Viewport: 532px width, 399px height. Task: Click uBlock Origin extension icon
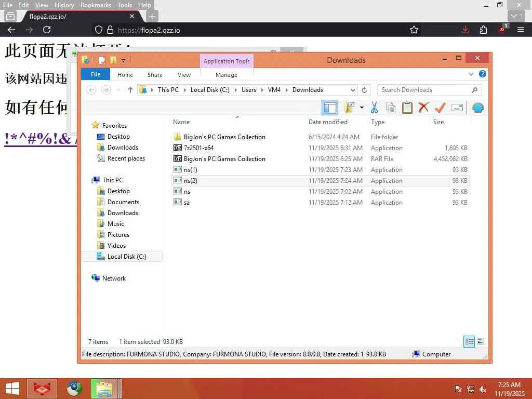(x=502, y=29)
